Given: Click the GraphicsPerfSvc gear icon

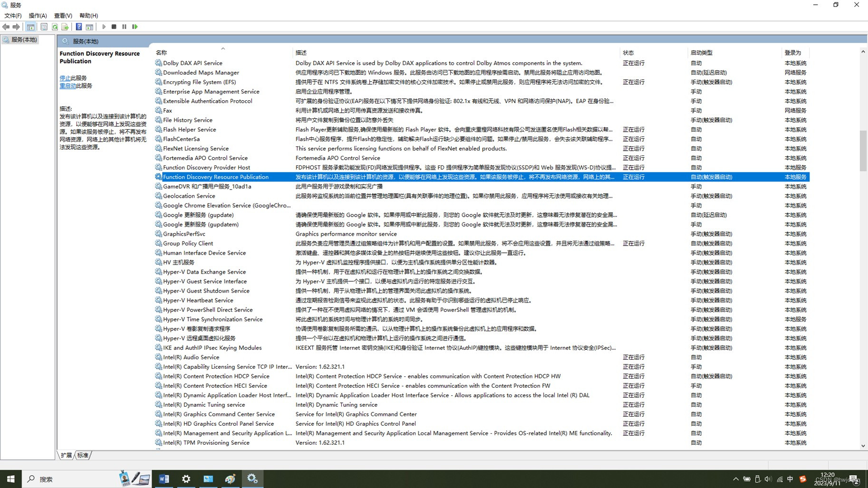Looking at the screenshot, I should [x=158, y=234].
